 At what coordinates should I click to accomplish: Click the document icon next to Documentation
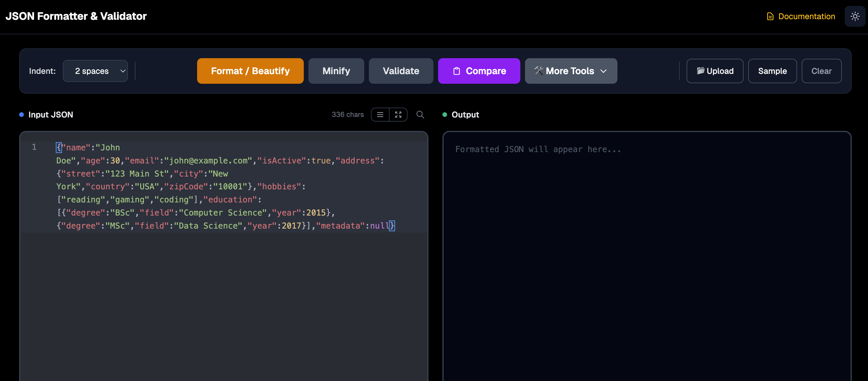coord(770,16)
